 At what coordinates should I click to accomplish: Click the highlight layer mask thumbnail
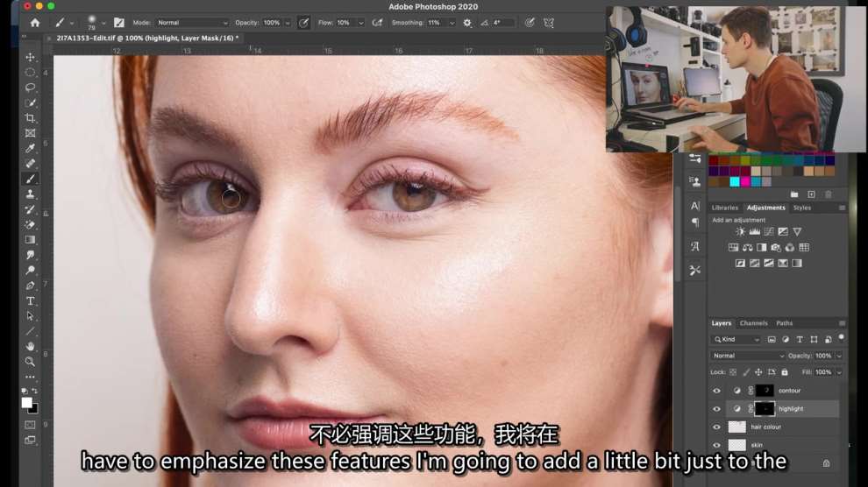[x=764, y=408]
